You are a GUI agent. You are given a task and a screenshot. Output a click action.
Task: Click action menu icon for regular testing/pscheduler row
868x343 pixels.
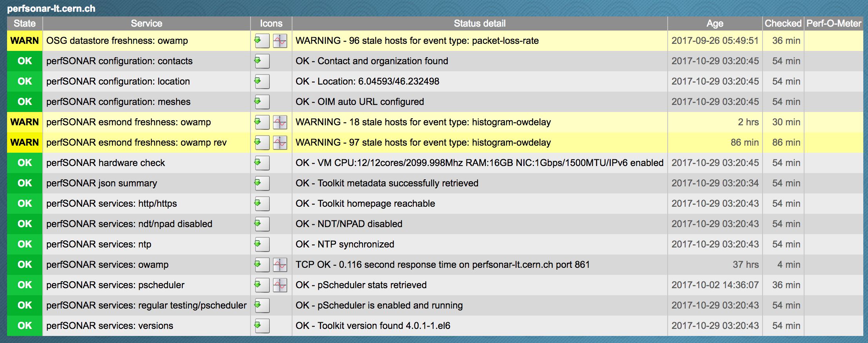[262, 305]
